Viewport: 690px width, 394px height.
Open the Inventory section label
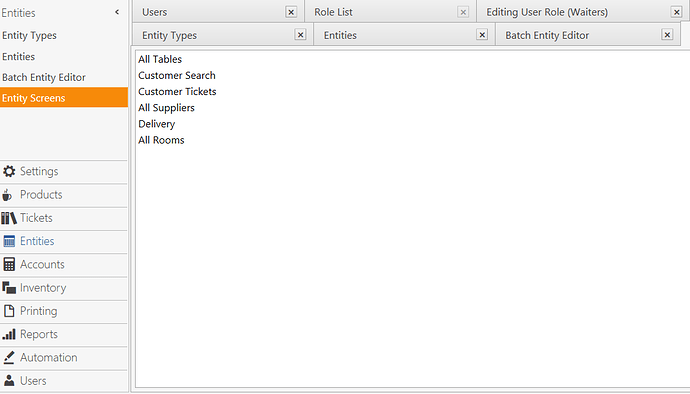pos(43,288)
